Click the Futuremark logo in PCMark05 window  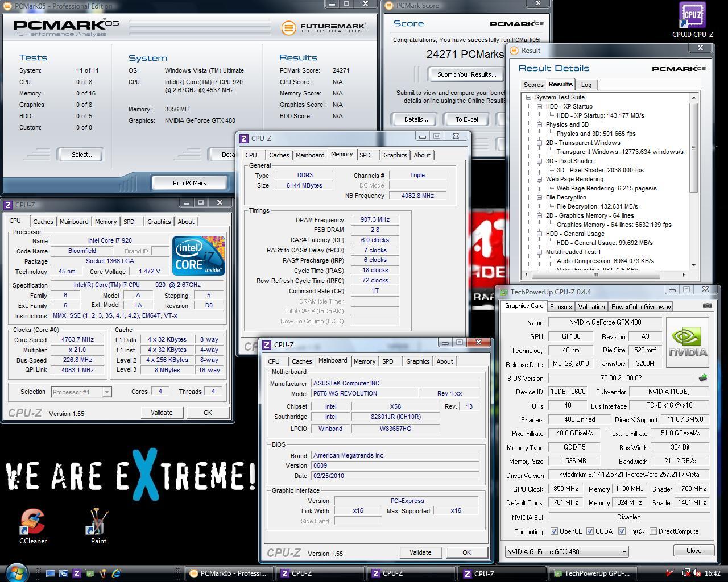click(324, 27)
